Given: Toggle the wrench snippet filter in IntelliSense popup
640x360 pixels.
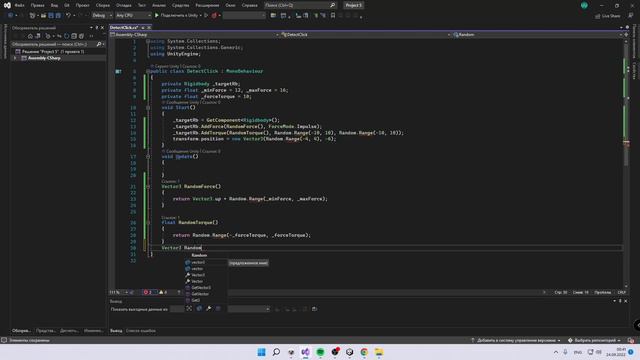Looking at the screenshot, I should pos(209,309).
